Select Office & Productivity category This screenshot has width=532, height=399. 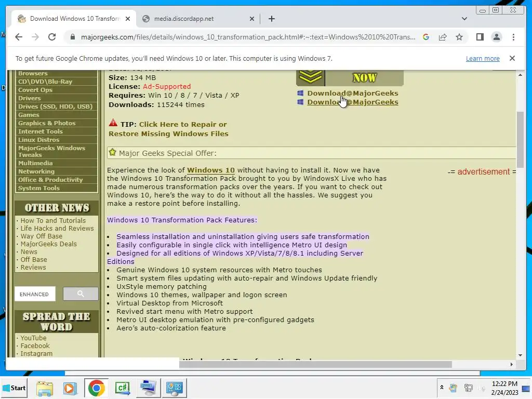50,180
